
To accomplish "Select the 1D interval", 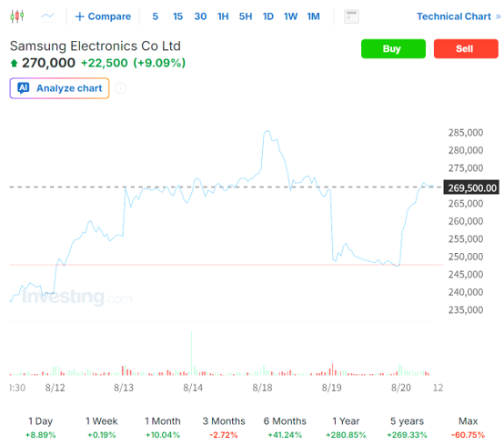I will click(268, 16).
